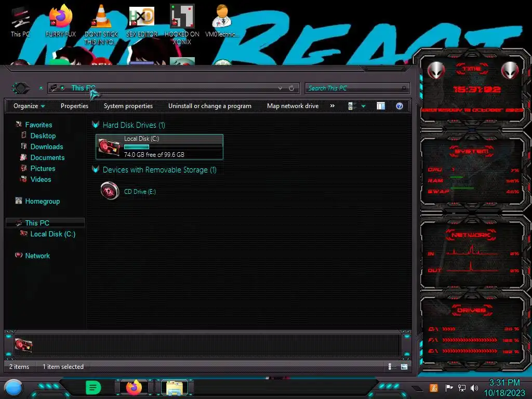
Task: Select Local Disk (C:) in the navigation tree
Action: click(52, 234)
